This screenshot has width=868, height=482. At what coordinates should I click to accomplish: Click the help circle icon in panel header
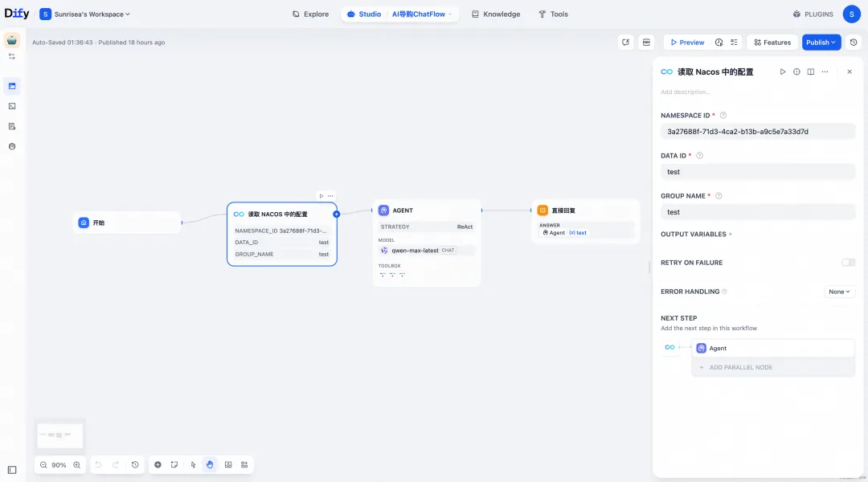click(x=796, y=72)
